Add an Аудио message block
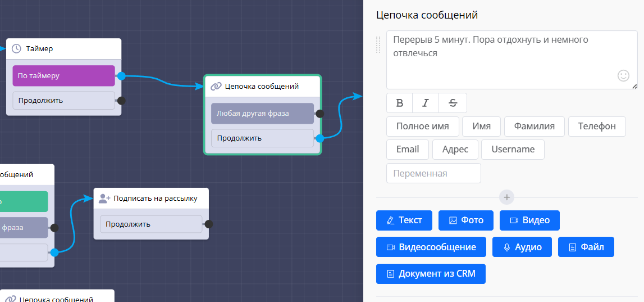Viewport: 644px width, 302px height. (x=522, y=247)
